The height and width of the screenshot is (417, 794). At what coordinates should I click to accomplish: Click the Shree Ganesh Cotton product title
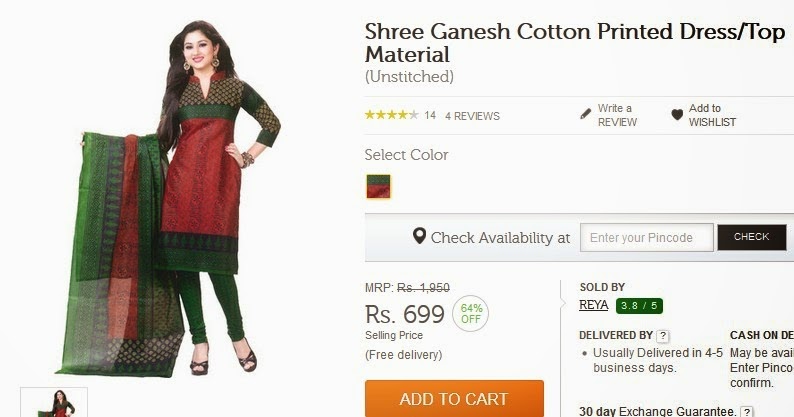pos(575,43)
